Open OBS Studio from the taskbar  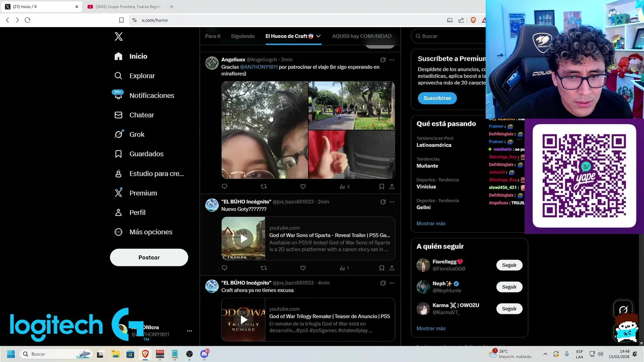[189, 354]
